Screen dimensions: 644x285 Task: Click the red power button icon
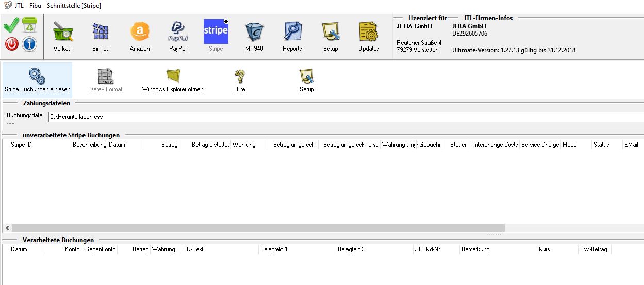point(11,44)
